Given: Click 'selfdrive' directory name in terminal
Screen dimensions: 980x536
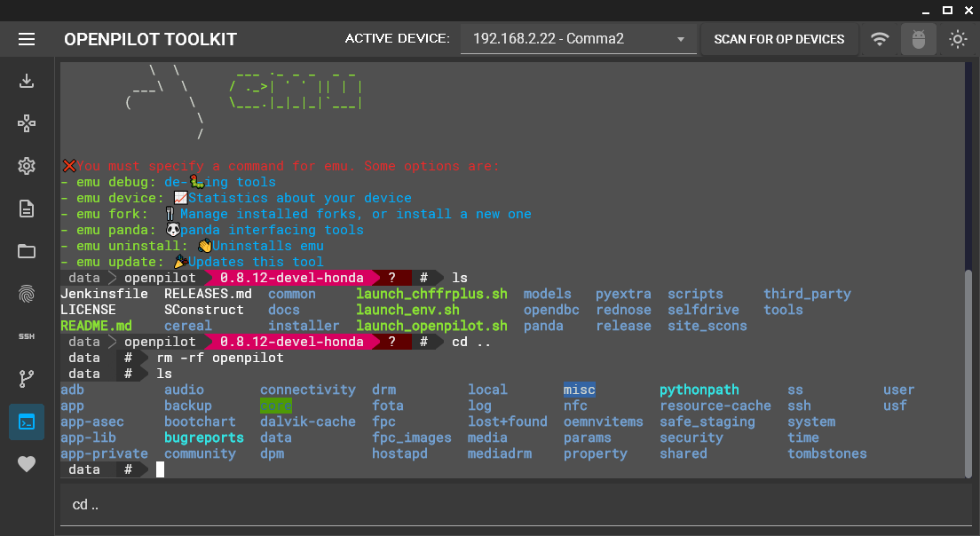Looking at the screenshot, I should [x=703, y=310].
